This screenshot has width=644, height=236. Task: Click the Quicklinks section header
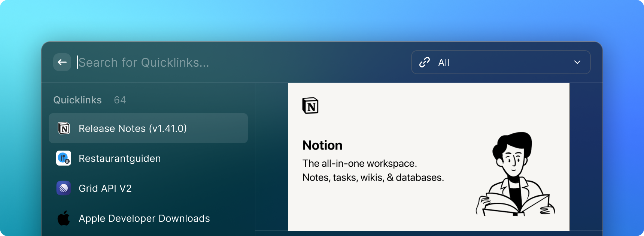(x=78, y=100)
